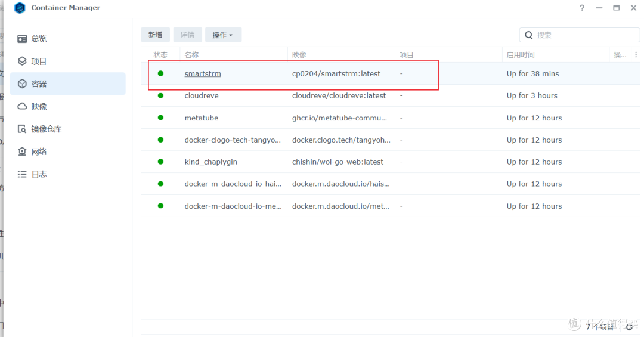The height and width of the screenshot is (337, 644).
Task: Open the column options kebab menu
Action: tap(636, 55)
